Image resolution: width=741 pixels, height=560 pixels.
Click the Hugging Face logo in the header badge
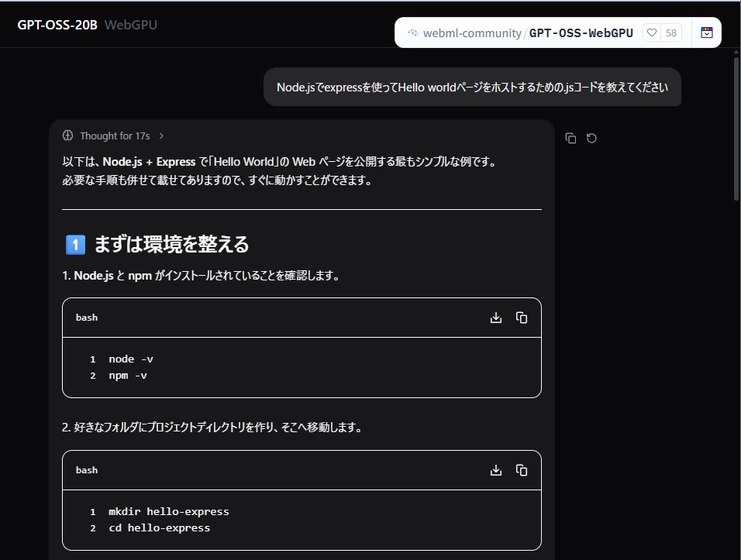pos(412,33)
